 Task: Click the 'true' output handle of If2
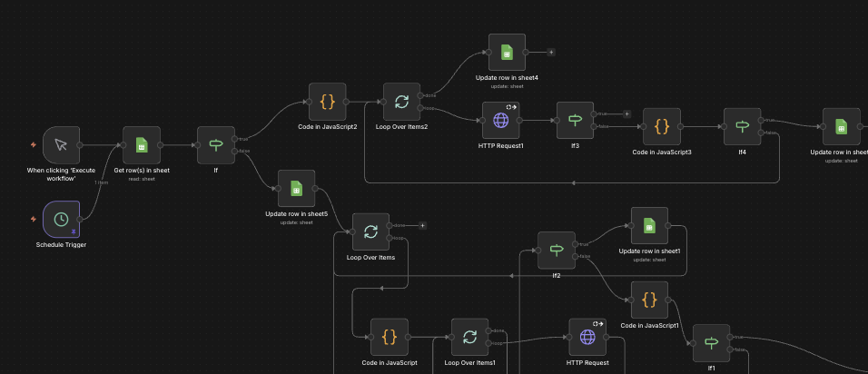[575, 244]
